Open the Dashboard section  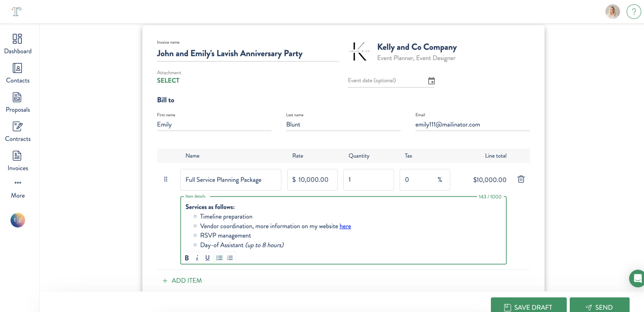[18, 43]
